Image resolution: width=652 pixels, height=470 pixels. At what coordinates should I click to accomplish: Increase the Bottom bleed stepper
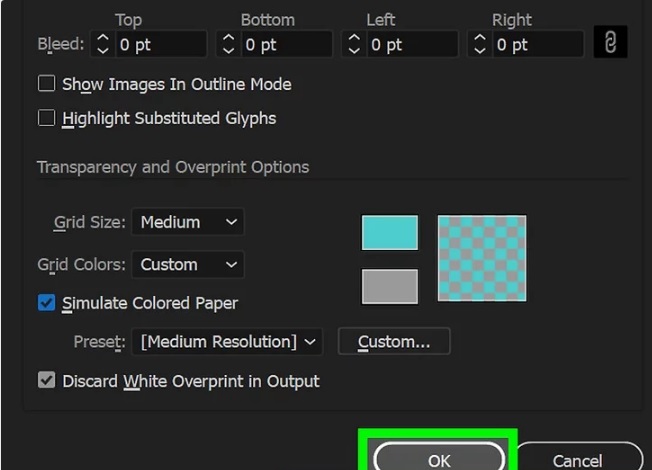(228, 38)
